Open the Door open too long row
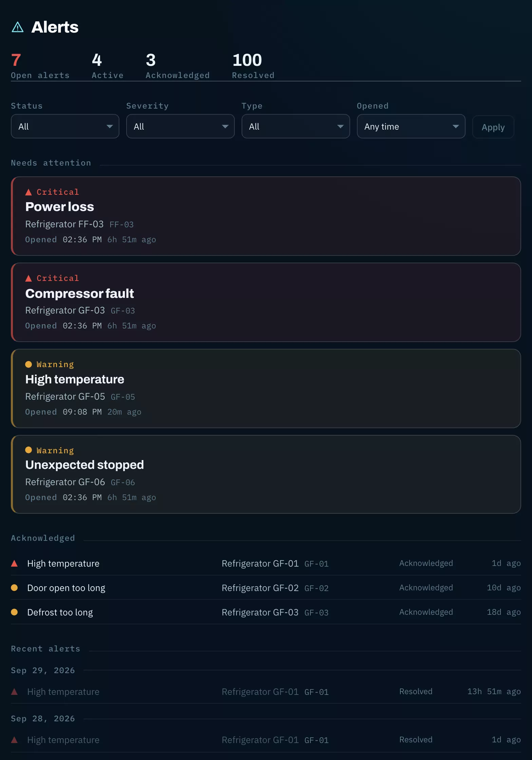This screenshot has width=532, height=760. [x=266, y=588]
